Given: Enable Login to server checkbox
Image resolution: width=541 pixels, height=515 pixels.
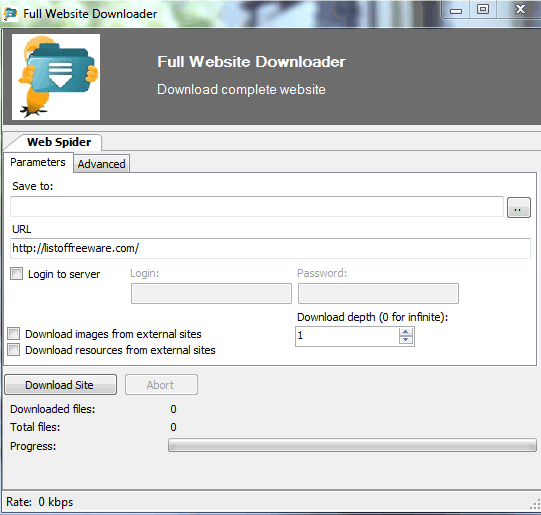Looking at the screenshot, I should coord(17,274).
